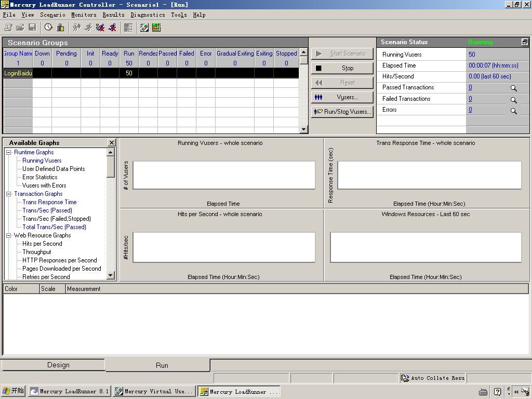Screen dimensions: 532x399
Task: Click the VuGen script toolbar icon
Action: pos(144,28)
